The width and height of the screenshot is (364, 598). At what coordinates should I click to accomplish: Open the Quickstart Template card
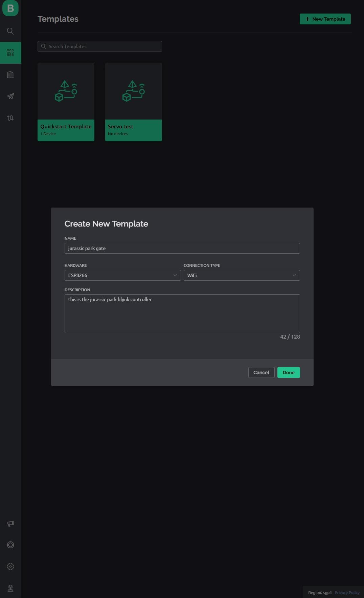(66, 102)
